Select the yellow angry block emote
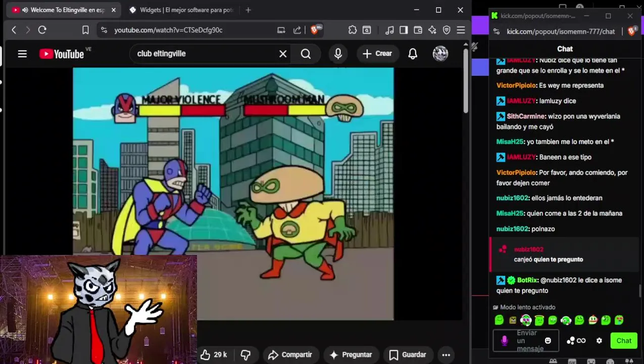The height and width of the screenshot is (364, 644). pos(513,320)
